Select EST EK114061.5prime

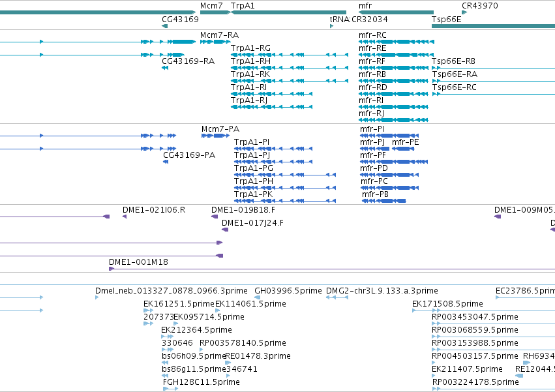(x=250, y=304)
